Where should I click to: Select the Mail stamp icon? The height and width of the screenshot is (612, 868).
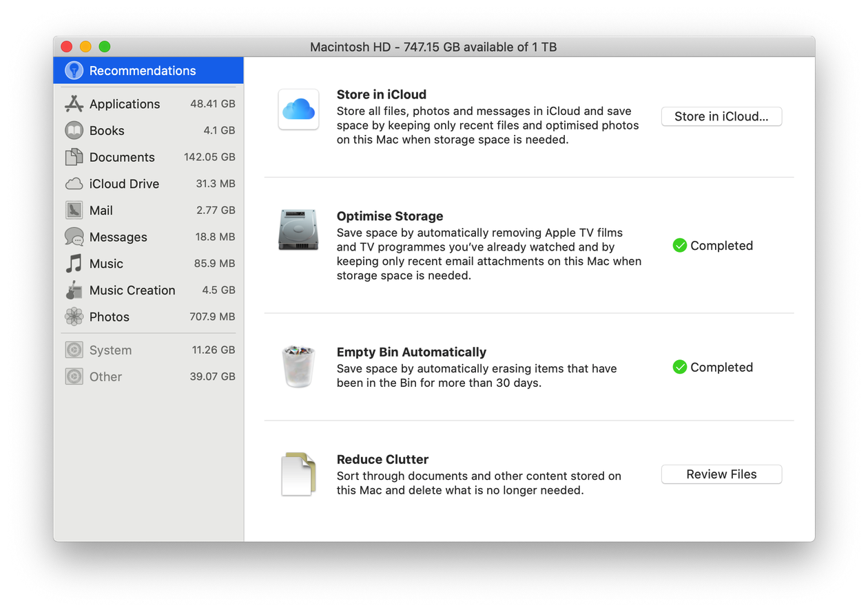(x=74, y=211)
